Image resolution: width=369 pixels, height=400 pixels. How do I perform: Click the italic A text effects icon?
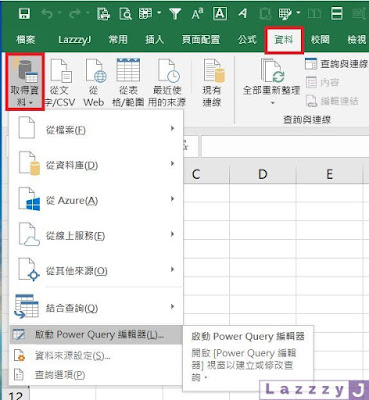pyautogui.click(x=243, y=14)
